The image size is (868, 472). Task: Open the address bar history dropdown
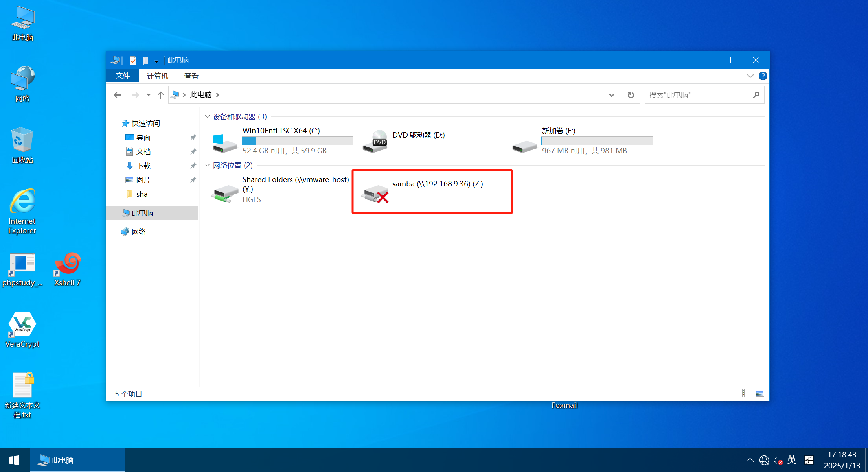(x=611, y=95)
